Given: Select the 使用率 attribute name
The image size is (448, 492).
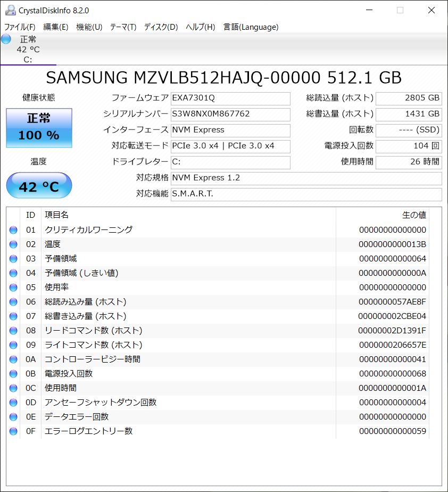Looking at the screenshot, I should click(x=57, y=287).
